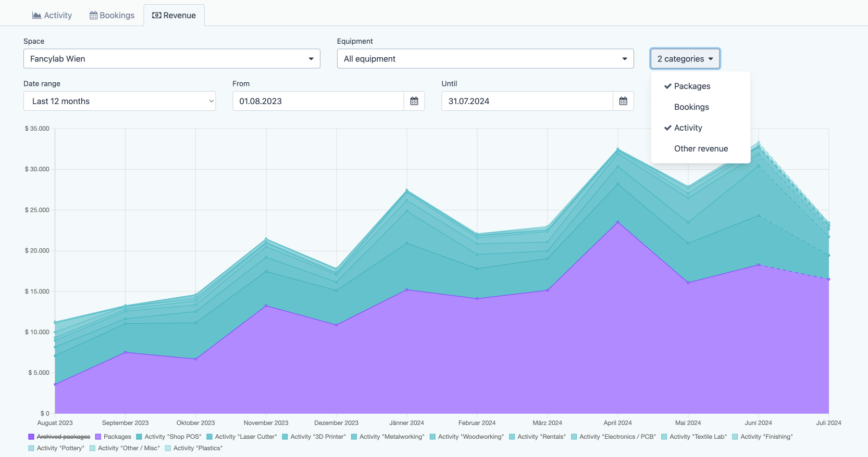Click the Packages data point for Jänner 2024
This screenshot has height=457, width=868.
click(407, 289)
